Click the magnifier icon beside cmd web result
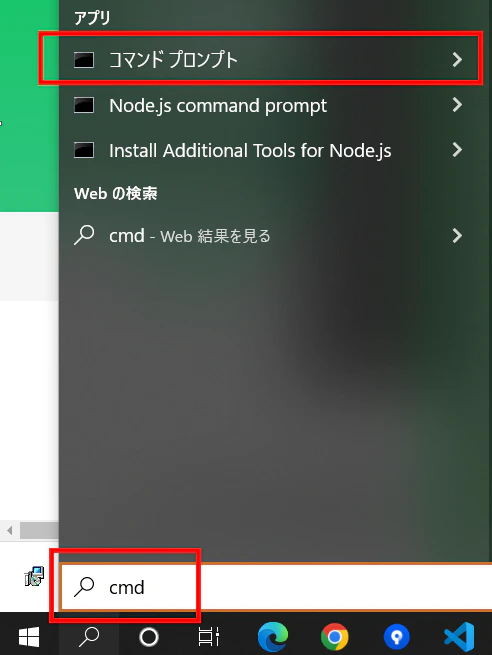This screenshot has width=492, height=655. pyautogui.click(x=84, y=235)
